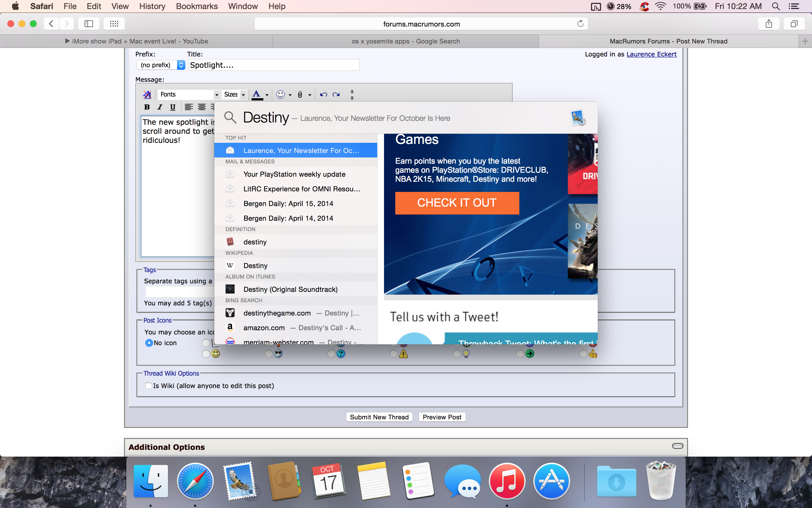
Task: Select the lightbulb post icon radio
Action: [457, 354]
